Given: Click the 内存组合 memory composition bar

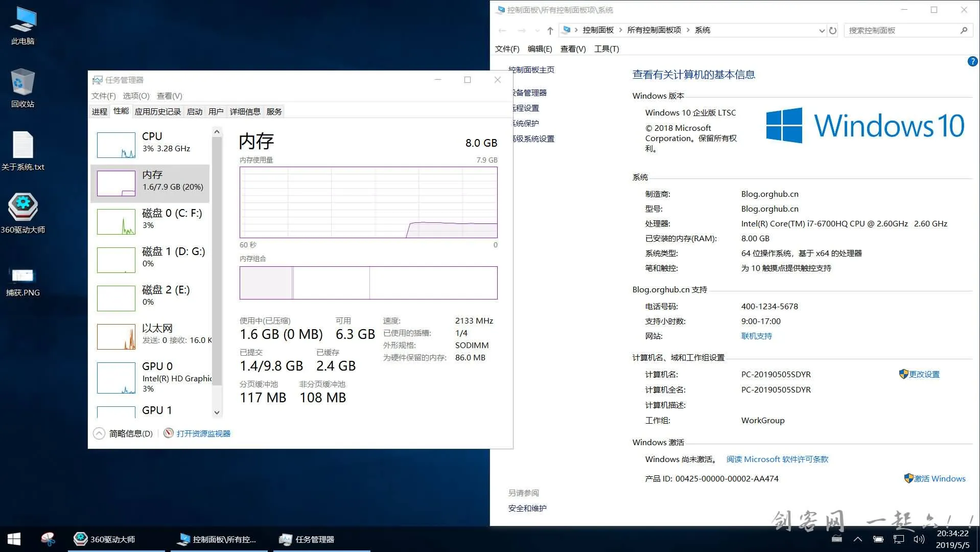Looking at the screenshot, I should pos(368,283).
